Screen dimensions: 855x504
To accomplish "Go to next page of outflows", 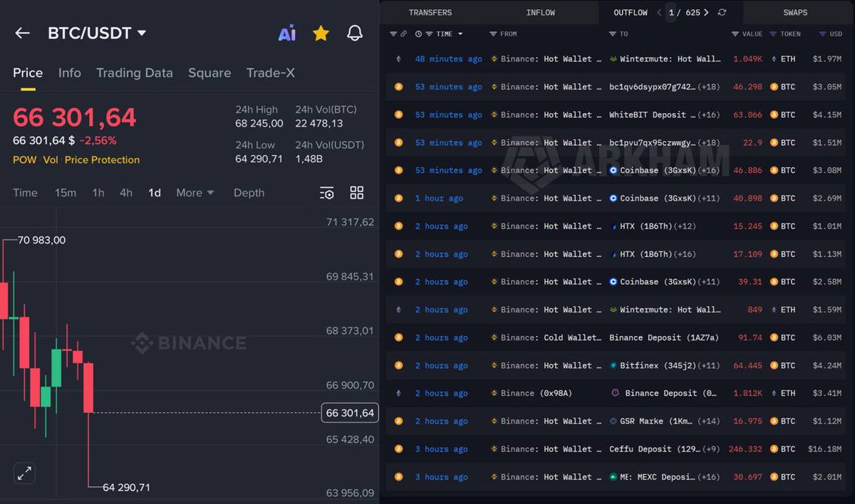I will pos(706,13).
